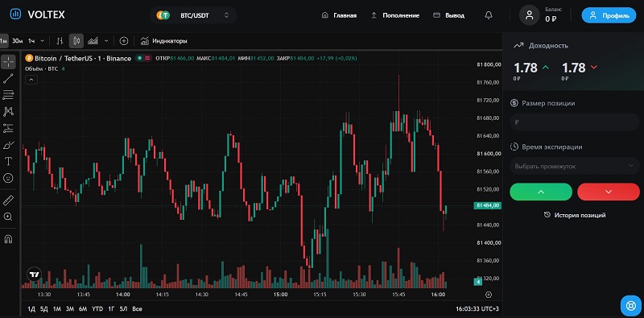Select the pattern drawing tool

pyautogui.click(x=8, y=111)
